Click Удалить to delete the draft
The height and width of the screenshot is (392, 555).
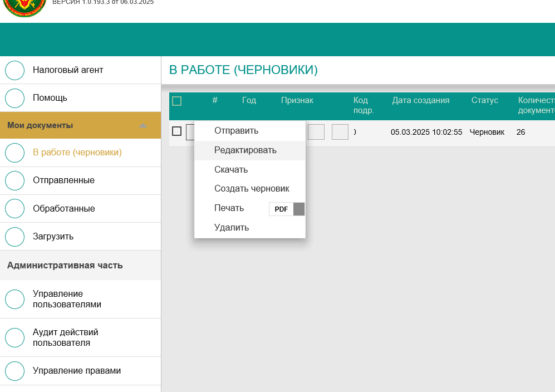point(232,228)
